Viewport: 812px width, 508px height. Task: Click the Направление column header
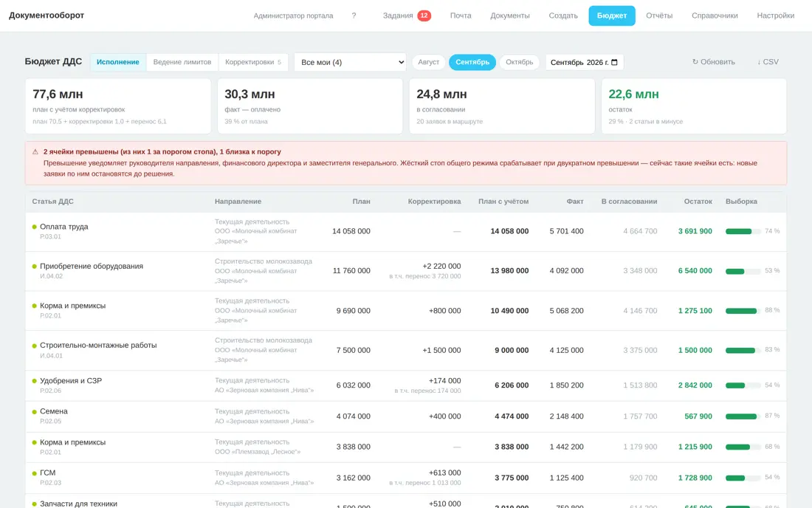[x=238, y=202]
